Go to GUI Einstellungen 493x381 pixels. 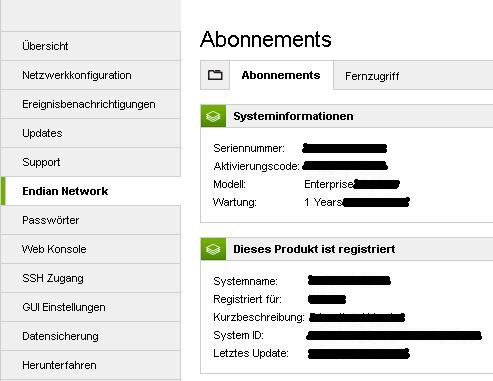pos(90,307)
